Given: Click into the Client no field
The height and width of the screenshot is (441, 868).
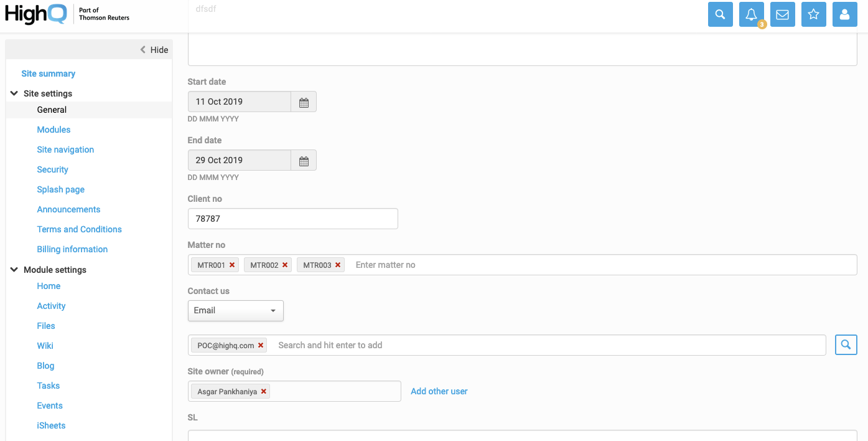Looking at the screenshot, I should tap(292, 219).
